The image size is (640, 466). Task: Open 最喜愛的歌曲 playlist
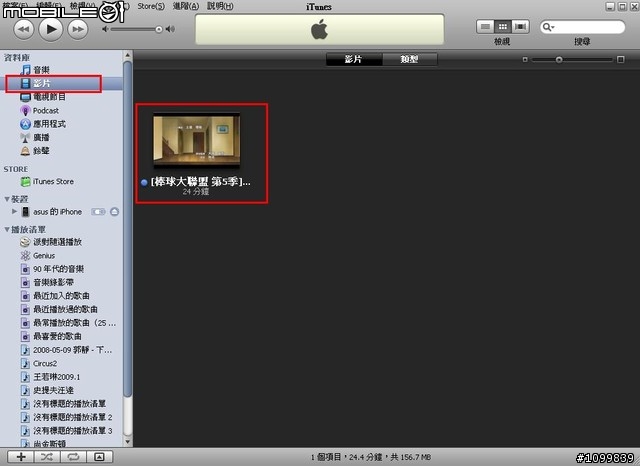click(51, 336)
